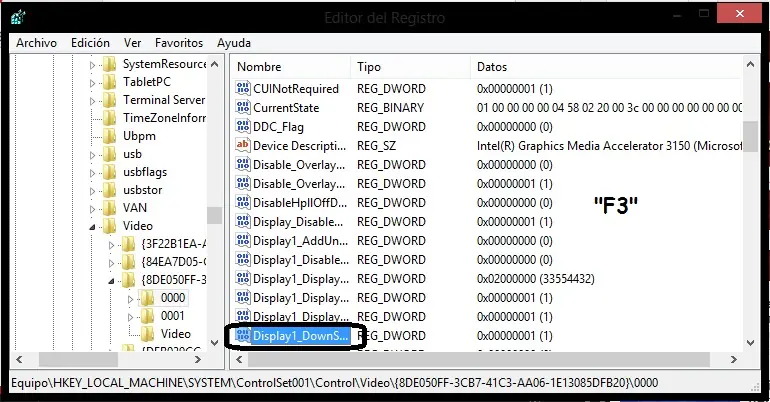Expand the VAN key
770x402 pixels.
92,209
